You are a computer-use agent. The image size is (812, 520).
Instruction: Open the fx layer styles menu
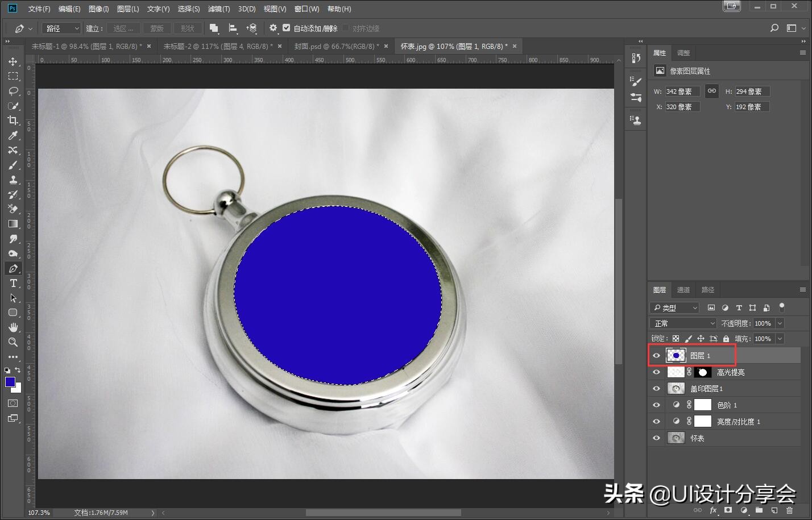tap(712, 510)
